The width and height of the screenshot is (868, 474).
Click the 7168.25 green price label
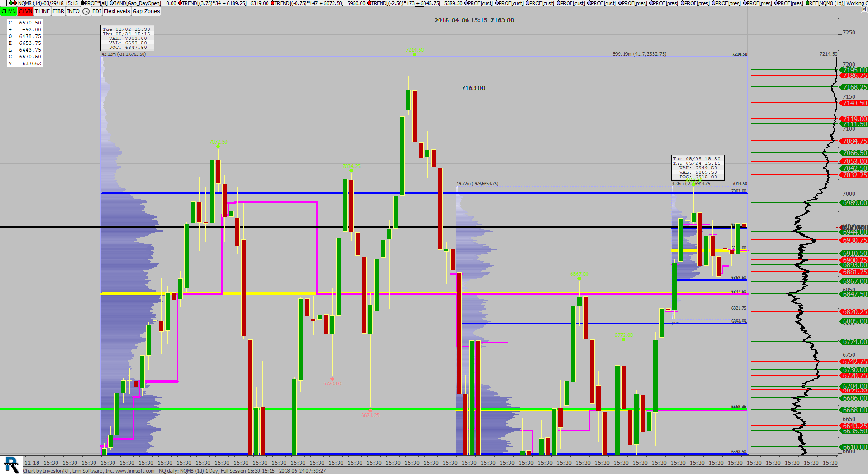pos(854,87)
